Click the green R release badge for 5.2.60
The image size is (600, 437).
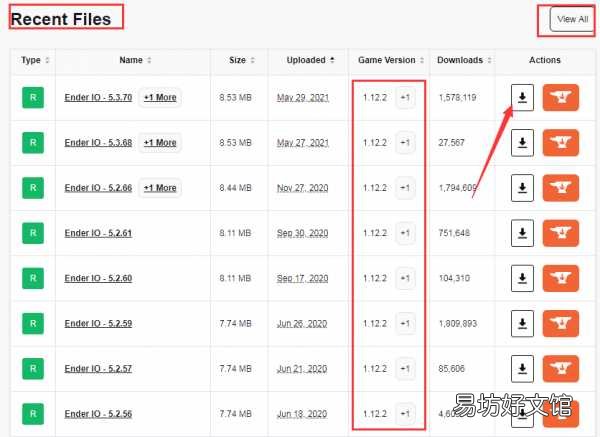[33, 278]
